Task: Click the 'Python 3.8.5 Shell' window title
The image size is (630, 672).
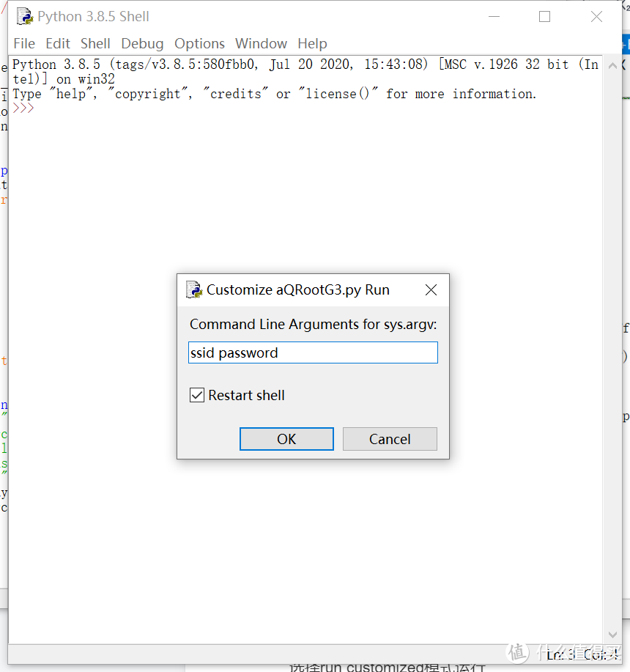Action: 93,16
